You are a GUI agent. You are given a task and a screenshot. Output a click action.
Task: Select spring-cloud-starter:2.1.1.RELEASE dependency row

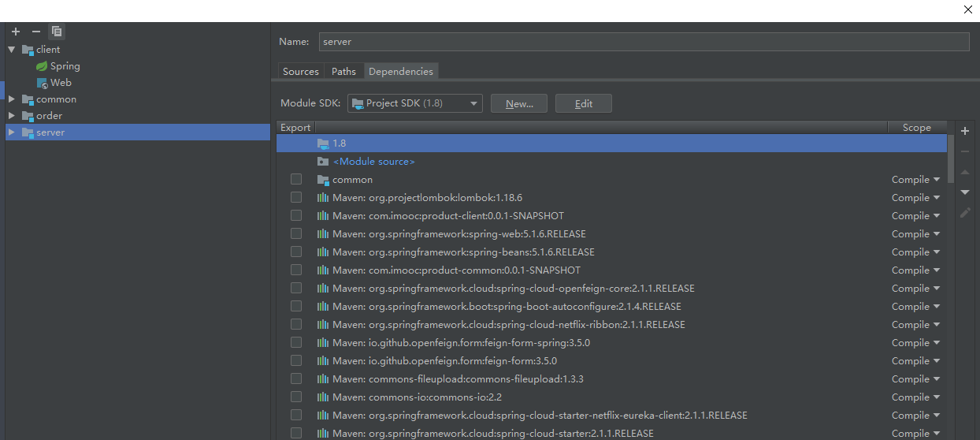pyautogui.click(x=611, y=433)
